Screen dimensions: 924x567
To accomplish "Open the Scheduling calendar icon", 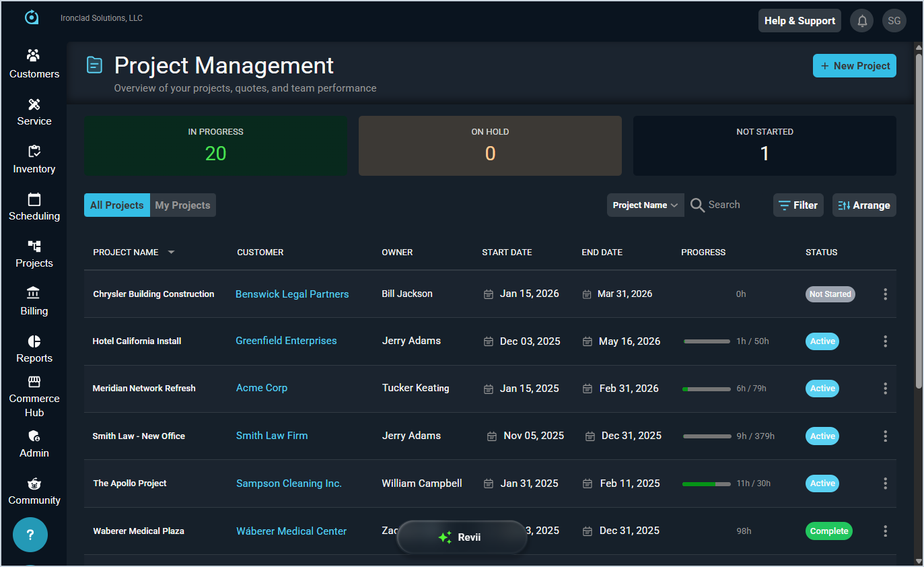I will pos(34,199).
